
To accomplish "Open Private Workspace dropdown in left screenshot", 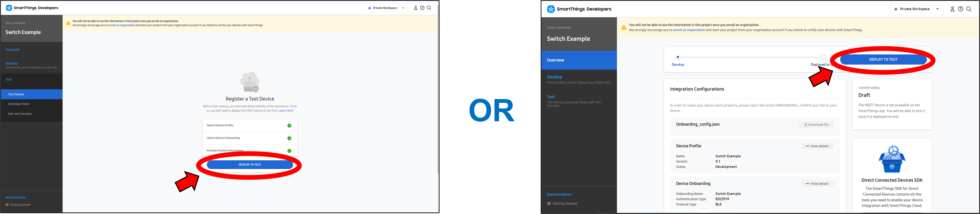I will 386,8.
